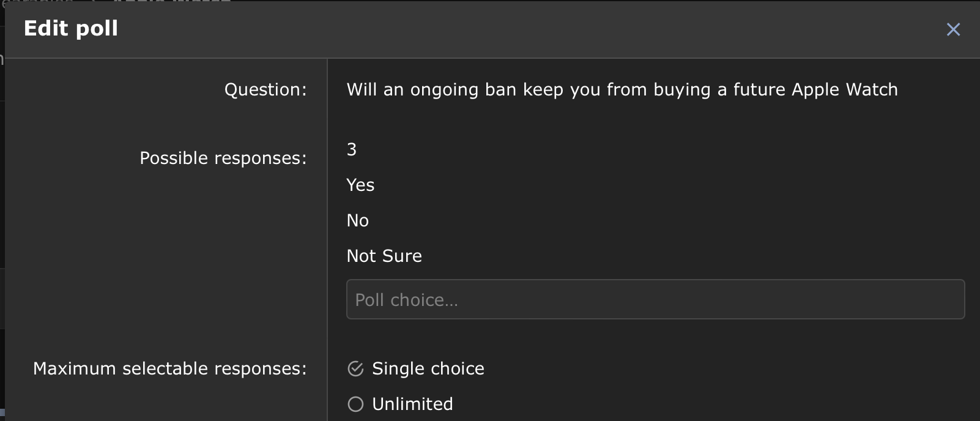The image size is (980, 421).
Task: Click the word "Will" starting the question
Action: (x=362, y=89)
